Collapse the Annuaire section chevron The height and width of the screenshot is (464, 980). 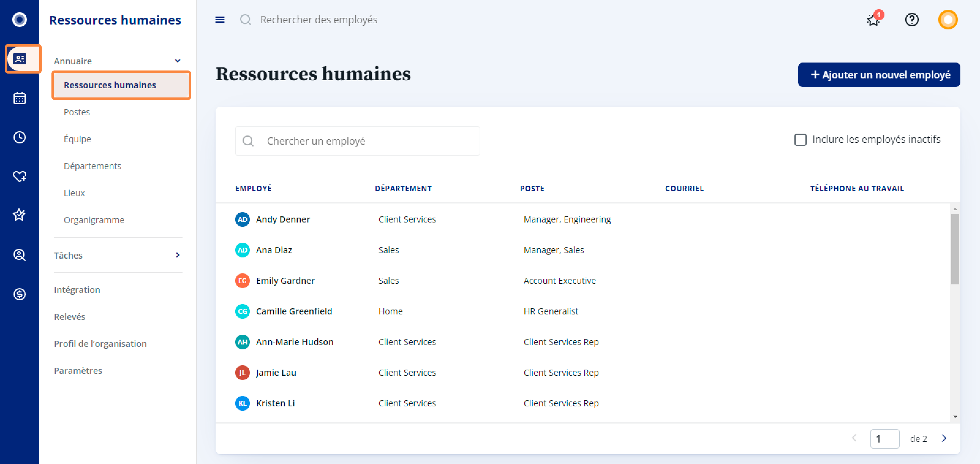coord(177,61)
